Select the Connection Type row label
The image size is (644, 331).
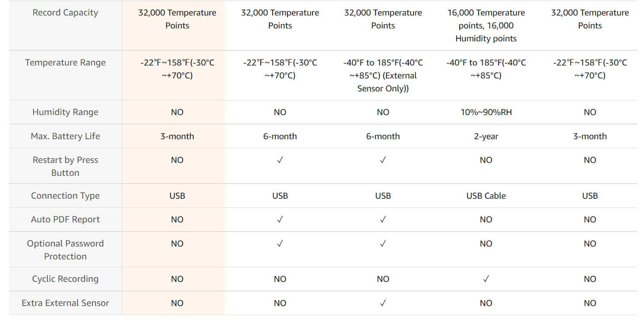65,196
